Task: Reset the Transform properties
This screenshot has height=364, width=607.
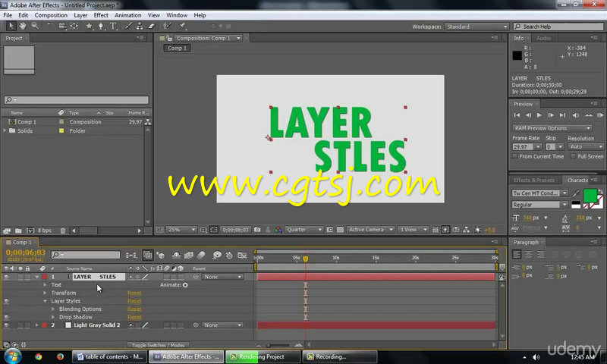Action: 134,293
